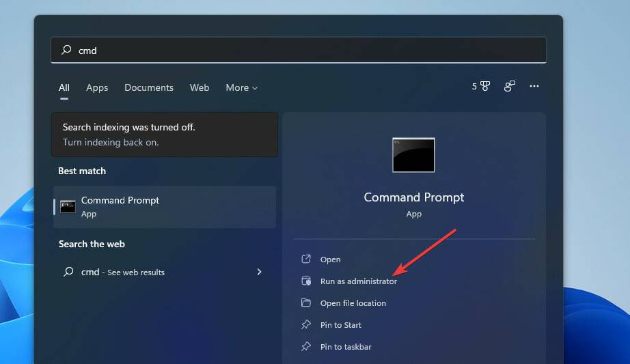This screenshot has height=364, width=630.
Task: Click the large Command Prompt preview icon
Action: (x=413, y=155)
